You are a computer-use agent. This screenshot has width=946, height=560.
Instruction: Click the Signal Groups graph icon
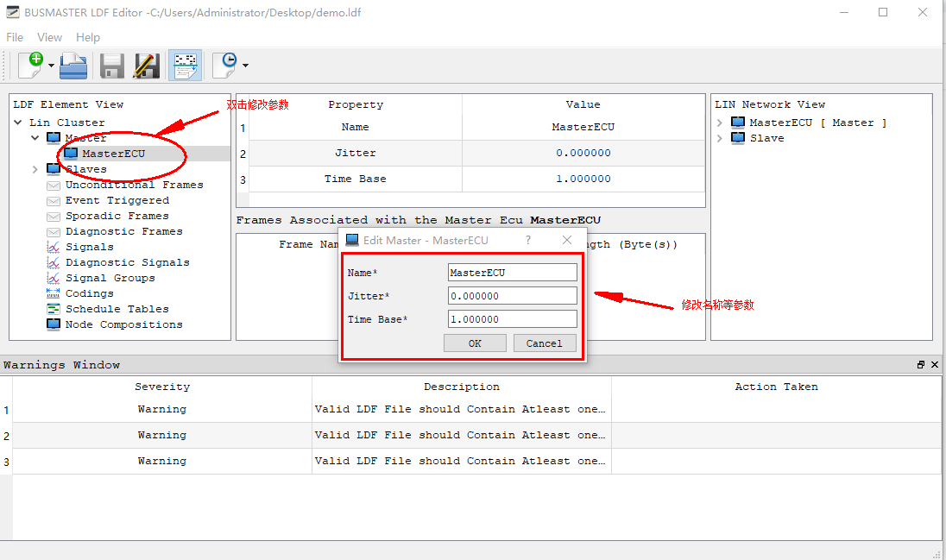[54, 278]
